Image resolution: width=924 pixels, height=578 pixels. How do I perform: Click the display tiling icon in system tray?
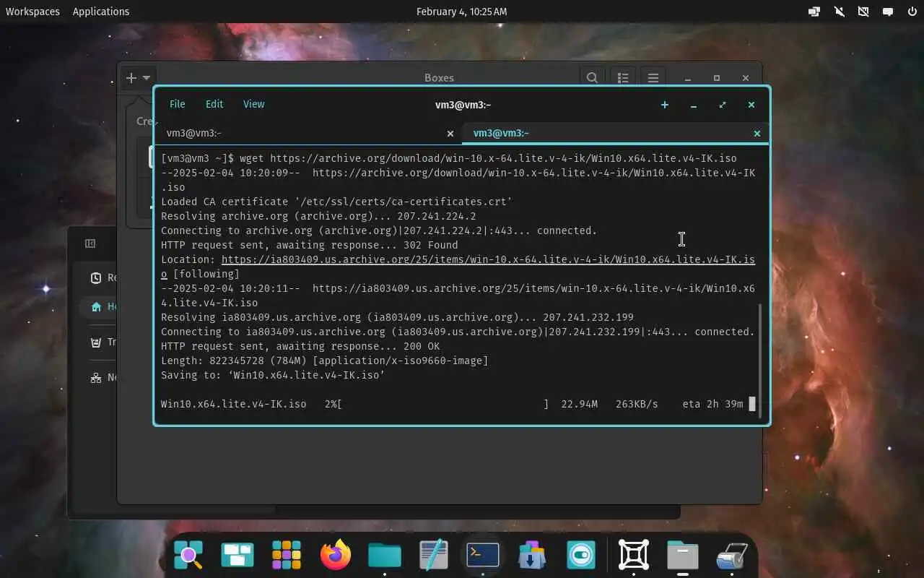[x=814, y=12]
